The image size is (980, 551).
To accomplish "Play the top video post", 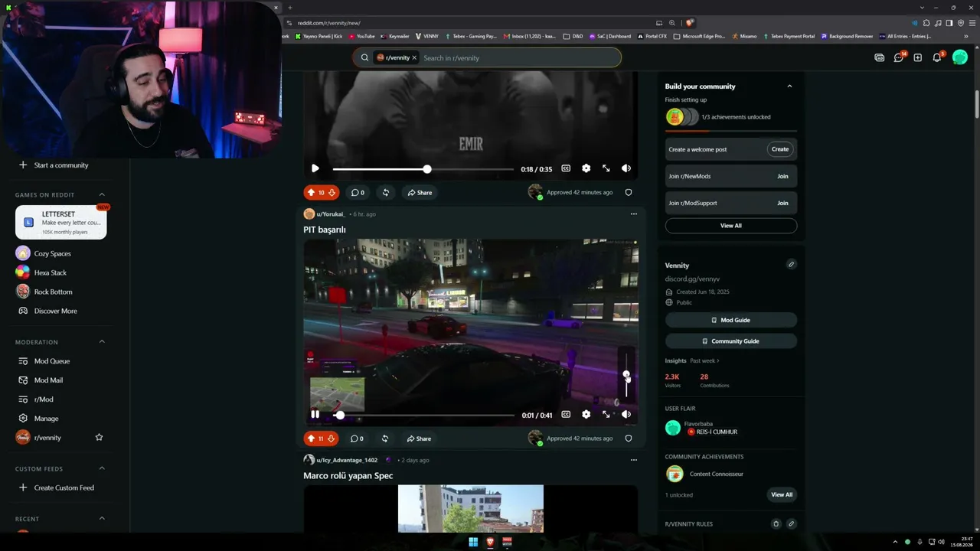I will click(x=315, y=168).
